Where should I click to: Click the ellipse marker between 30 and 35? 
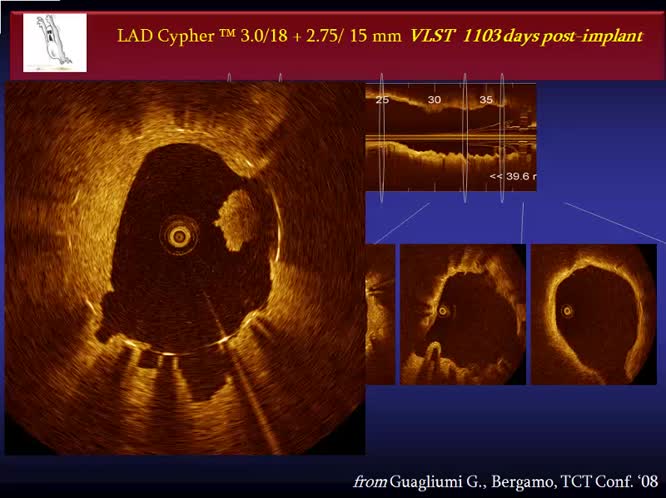click(465, 133)
